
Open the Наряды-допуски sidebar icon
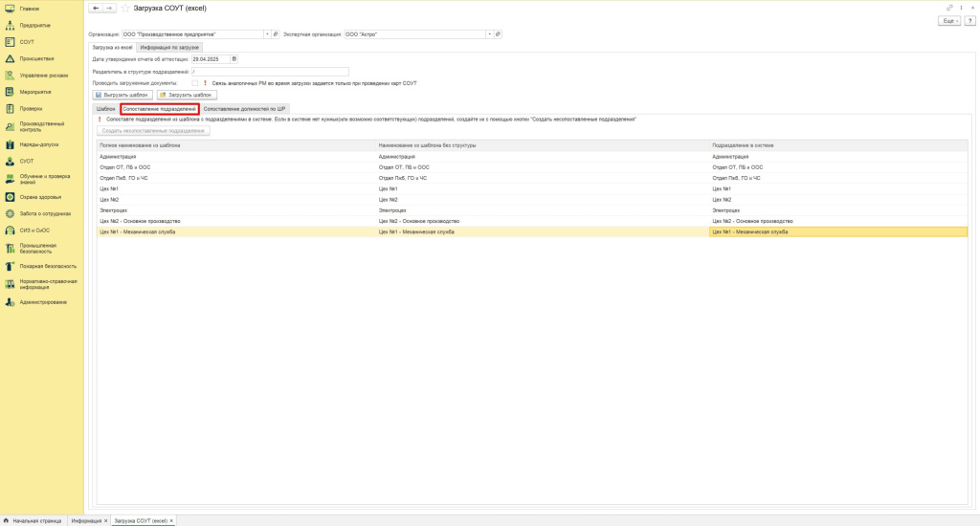pos(10,144)
